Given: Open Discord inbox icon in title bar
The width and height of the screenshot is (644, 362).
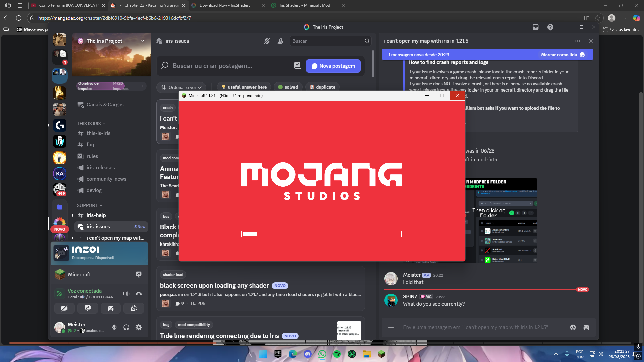Looking at the screenshot, I should [x=536, y=27].
